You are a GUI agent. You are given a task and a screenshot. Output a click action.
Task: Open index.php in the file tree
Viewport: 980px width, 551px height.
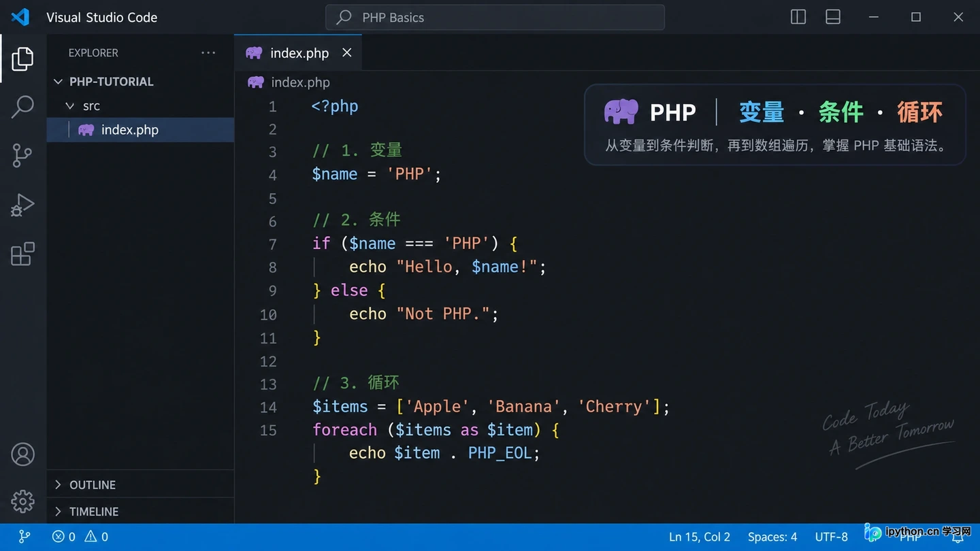140,130
